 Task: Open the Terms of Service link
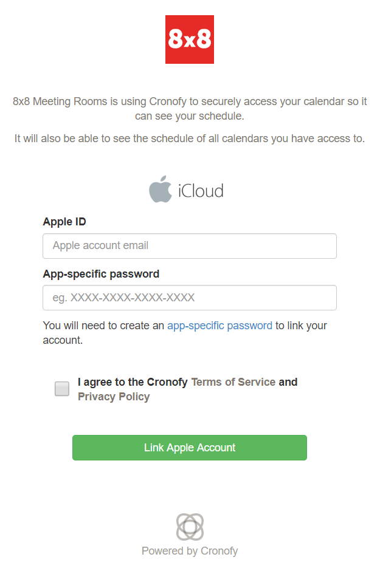click(233, 382)
